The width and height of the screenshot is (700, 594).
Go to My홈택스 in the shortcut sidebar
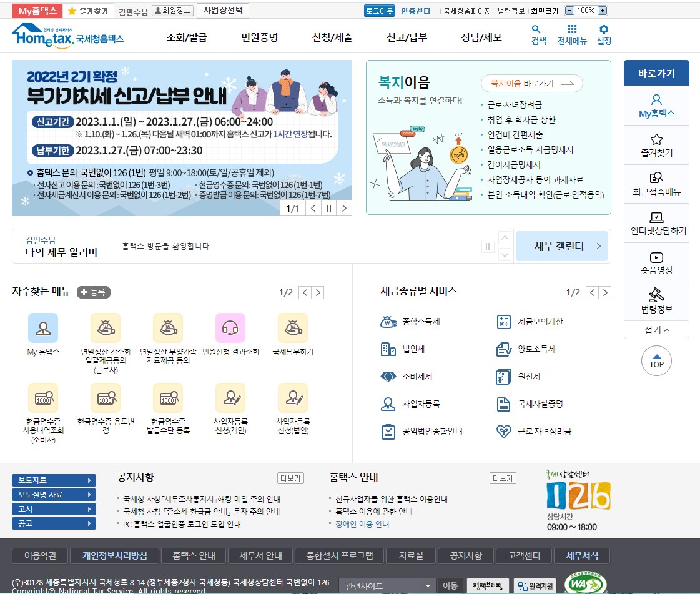click(x=656, y=106)
